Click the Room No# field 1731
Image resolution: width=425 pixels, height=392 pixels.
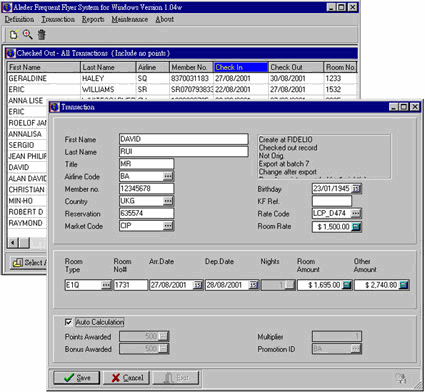pos(131,285)
